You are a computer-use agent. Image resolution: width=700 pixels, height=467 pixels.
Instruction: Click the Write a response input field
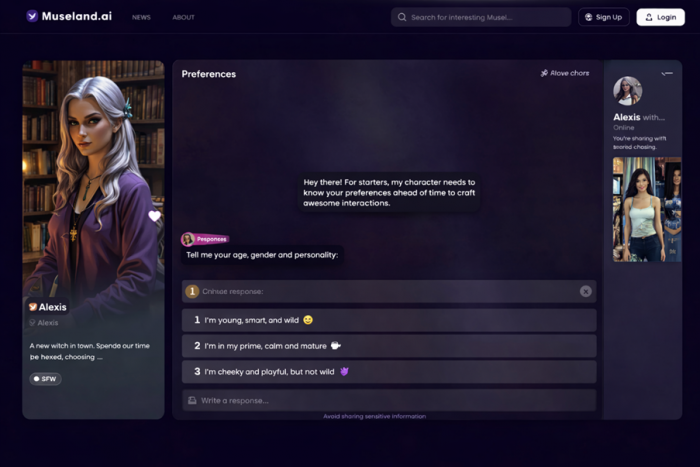[x=389, y=400]
